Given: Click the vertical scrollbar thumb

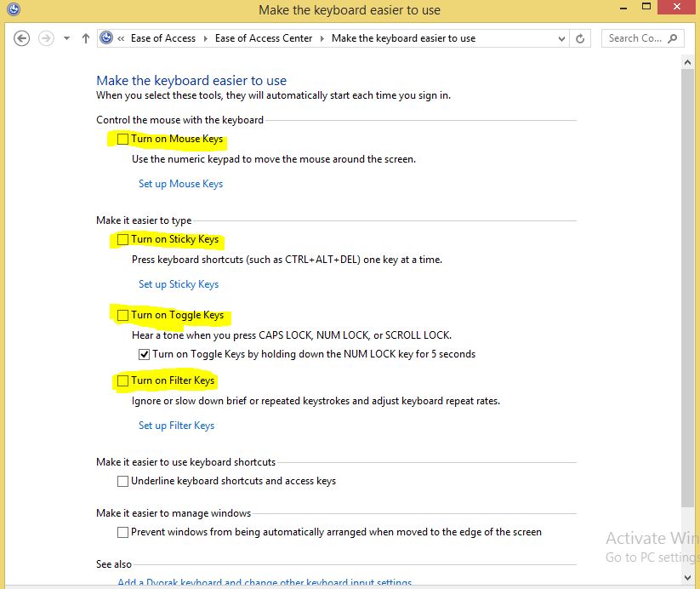Looking at the screenshot, I should point(687,289).
